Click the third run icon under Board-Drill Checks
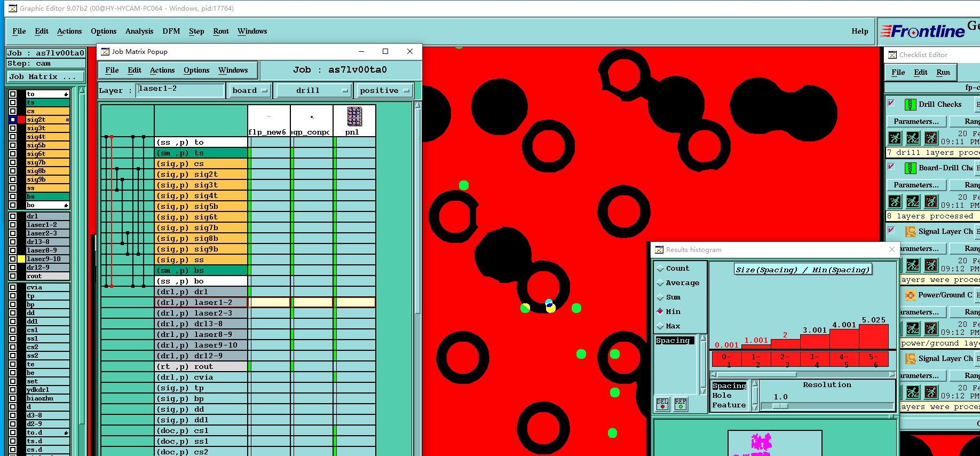Screen dimensions: 980x456 click(931, 201)
